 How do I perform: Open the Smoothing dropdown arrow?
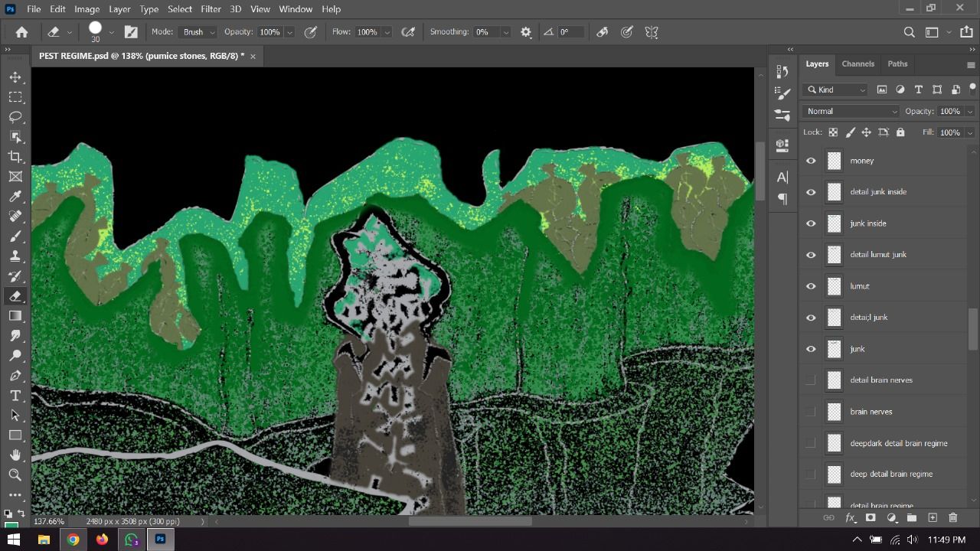pyautogui.click(x=505, y=32)
